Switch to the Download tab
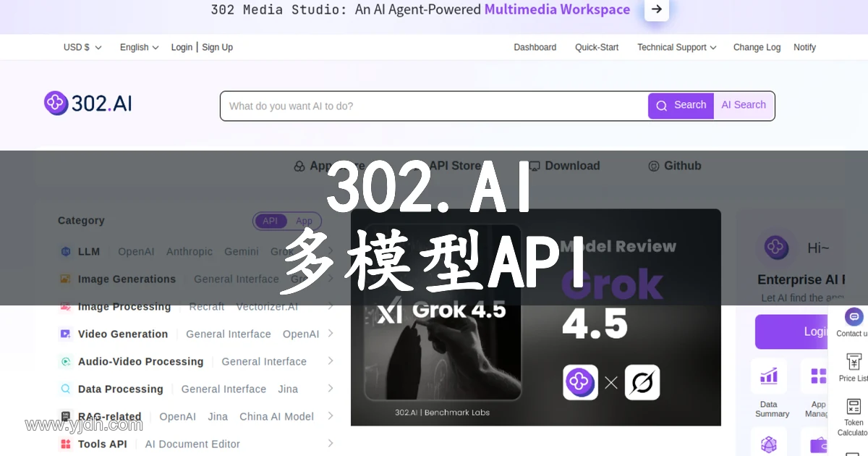868x456 pixels. (x=564, y=166)
